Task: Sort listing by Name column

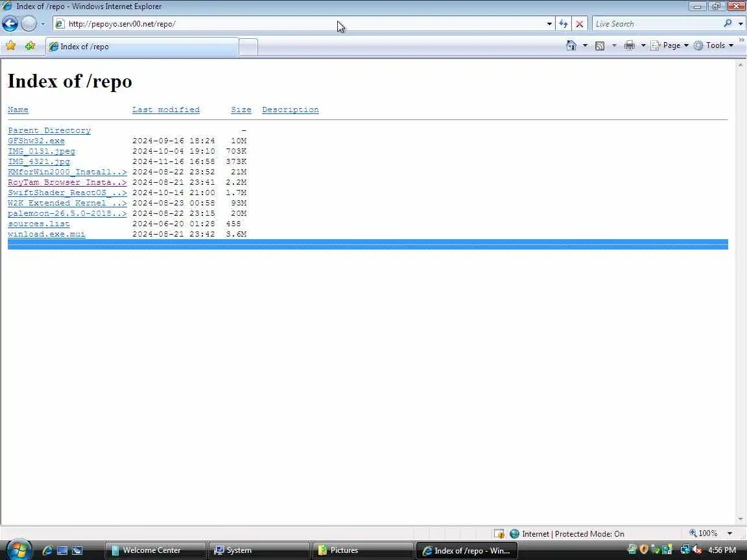Action: (18, 110)
